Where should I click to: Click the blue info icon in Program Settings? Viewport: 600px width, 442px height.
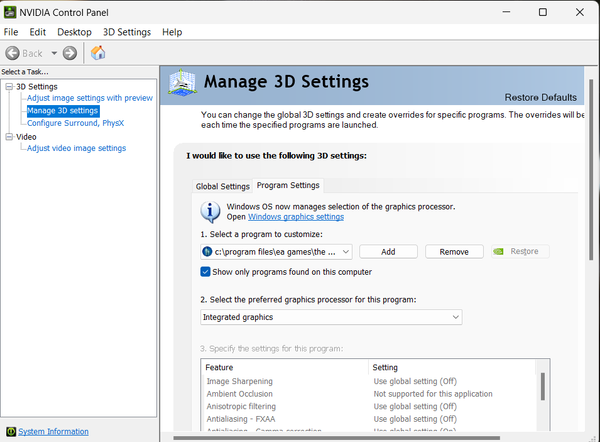(210, 211)
